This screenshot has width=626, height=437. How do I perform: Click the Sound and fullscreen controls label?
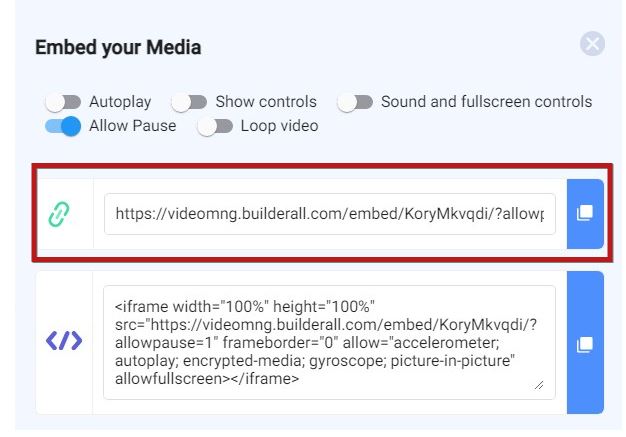pos(486,102)
